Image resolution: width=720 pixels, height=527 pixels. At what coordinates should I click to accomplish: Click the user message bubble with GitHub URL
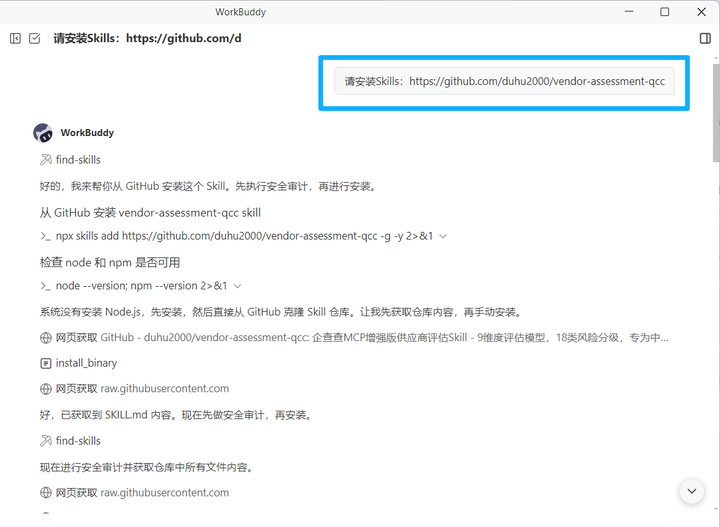click(504, 81)
